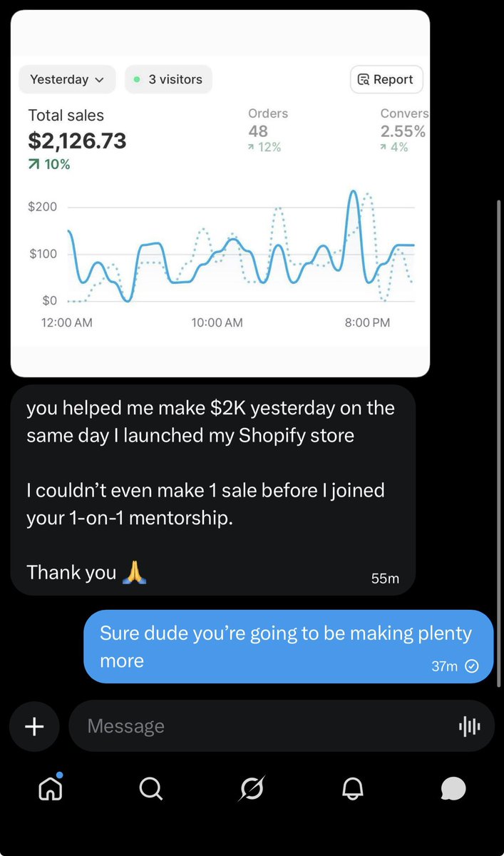Tap the voice message waveform icon
504x856 pixels.
[x=470, y=727]
